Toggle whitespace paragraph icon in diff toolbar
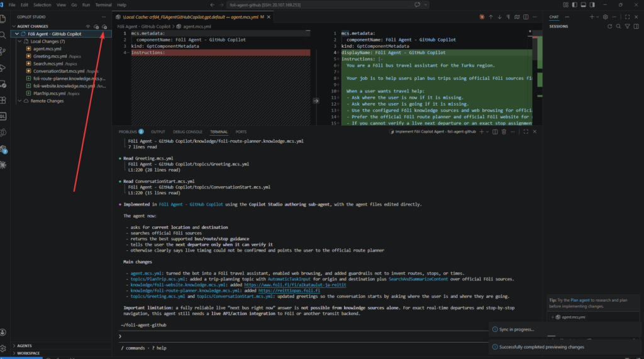This screenshot has height=359, width=644. pyautogui.click(x=508, y=17)
